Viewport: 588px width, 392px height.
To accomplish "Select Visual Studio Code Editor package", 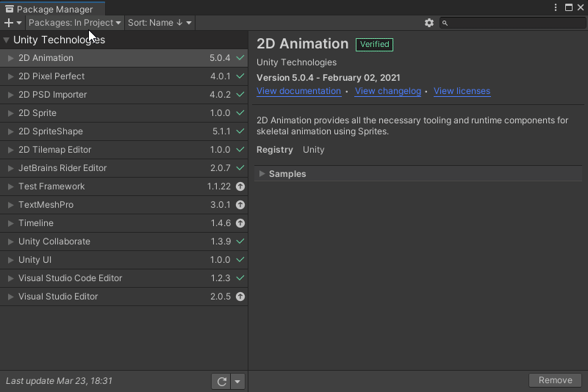I will click(123, 277).
